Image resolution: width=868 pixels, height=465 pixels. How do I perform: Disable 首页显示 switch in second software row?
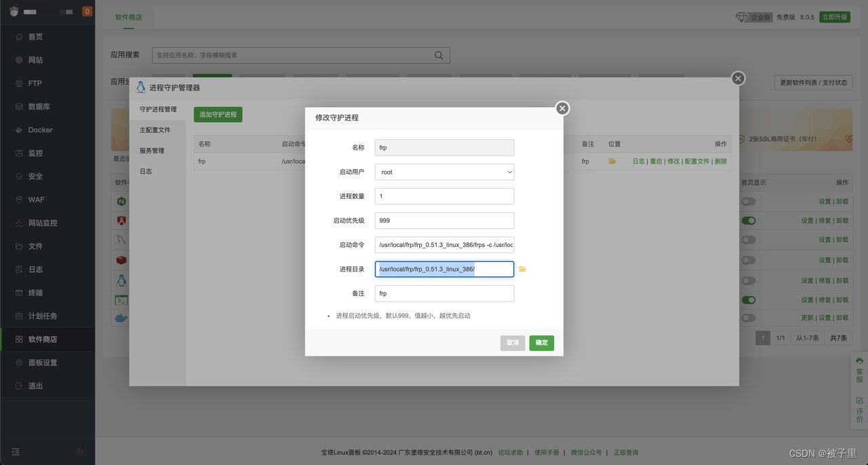749,221
